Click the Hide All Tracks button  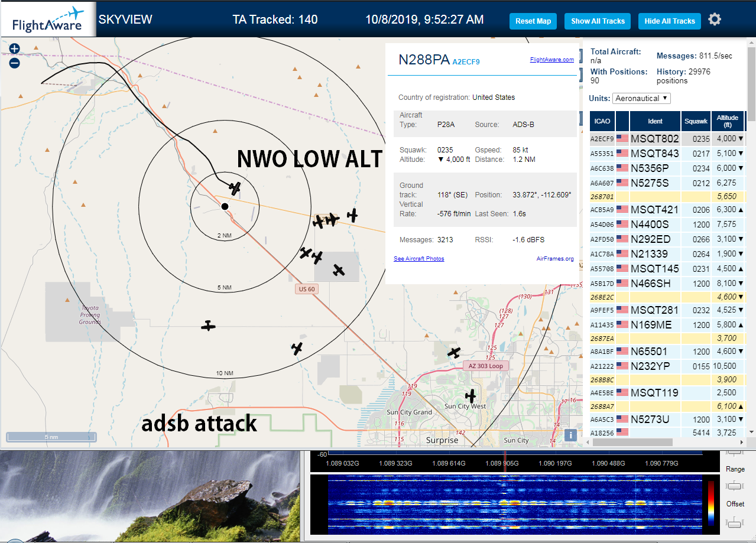[669, 21]
